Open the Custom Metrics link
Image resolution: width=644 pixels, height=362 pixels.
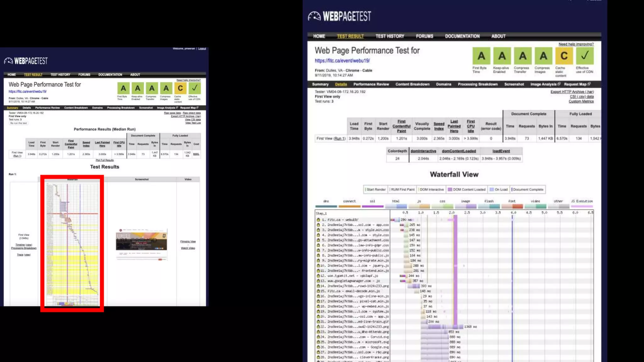581,101
